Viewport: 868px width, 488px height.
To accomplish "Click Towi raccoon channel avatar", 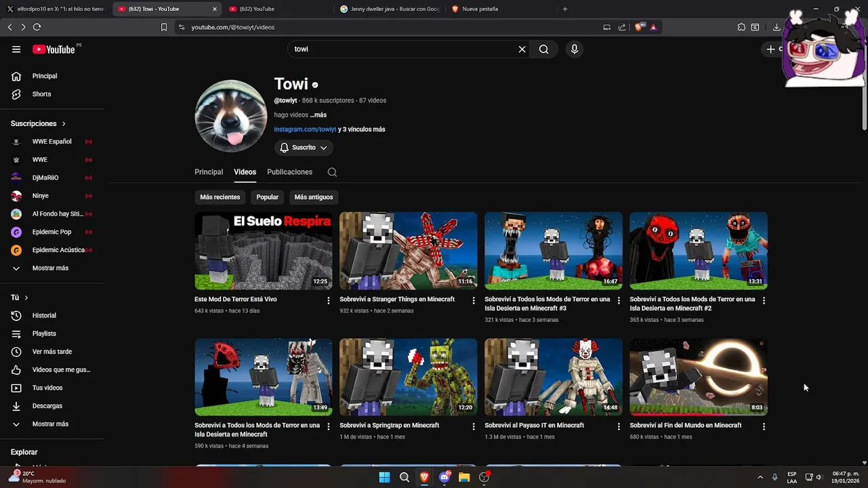I will 231,116.
